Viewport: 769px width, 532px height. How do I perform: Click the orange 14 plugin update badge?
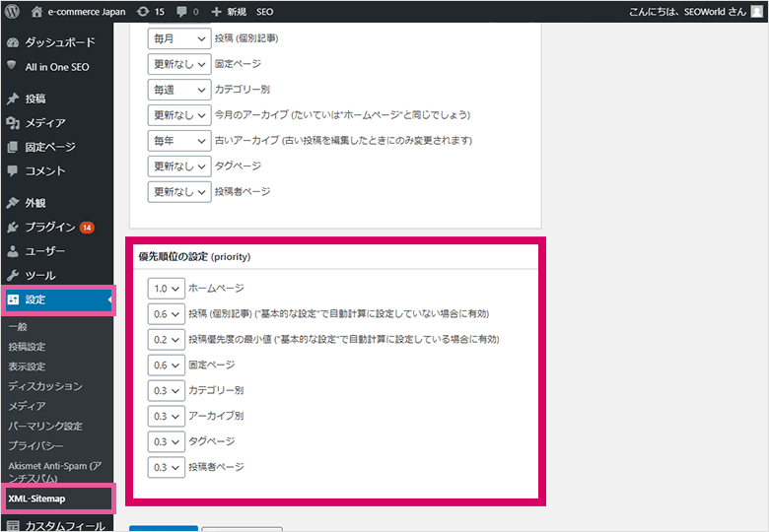pyautogui.click(x=87, y=228)
